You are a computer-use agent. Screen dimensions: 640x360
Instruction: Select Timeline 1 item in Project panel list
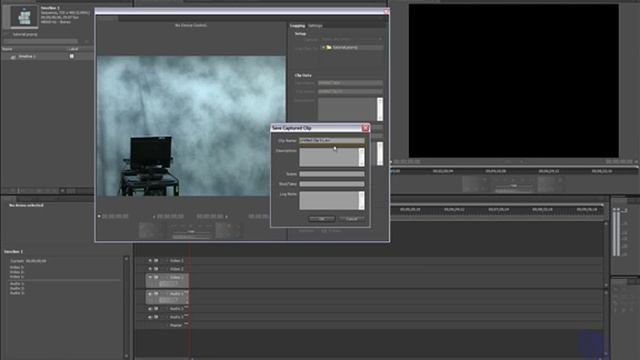27,56
